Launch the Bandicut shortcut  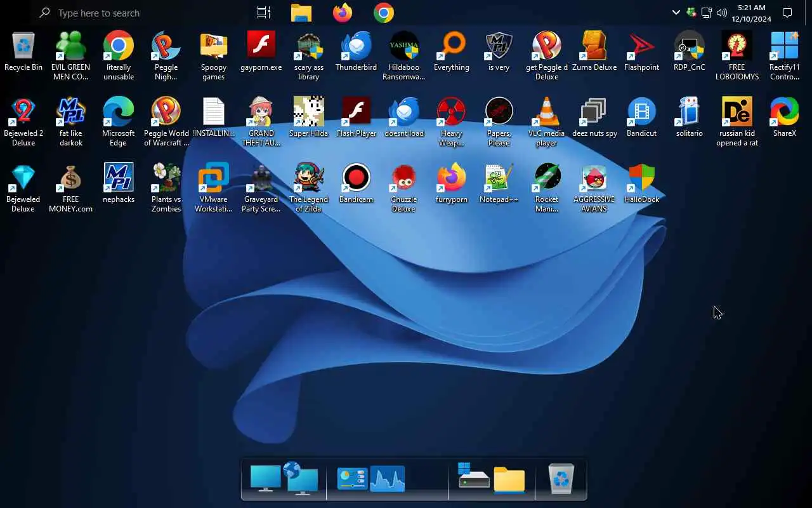[x=642, y=118]
